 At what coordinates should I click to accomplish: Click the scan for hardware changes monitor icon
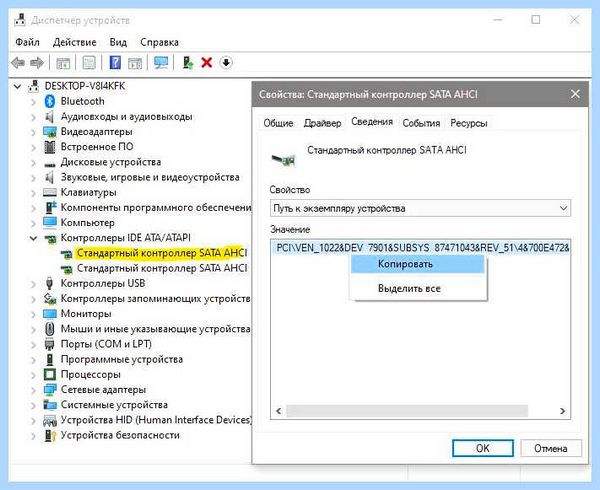click(161, 63)
